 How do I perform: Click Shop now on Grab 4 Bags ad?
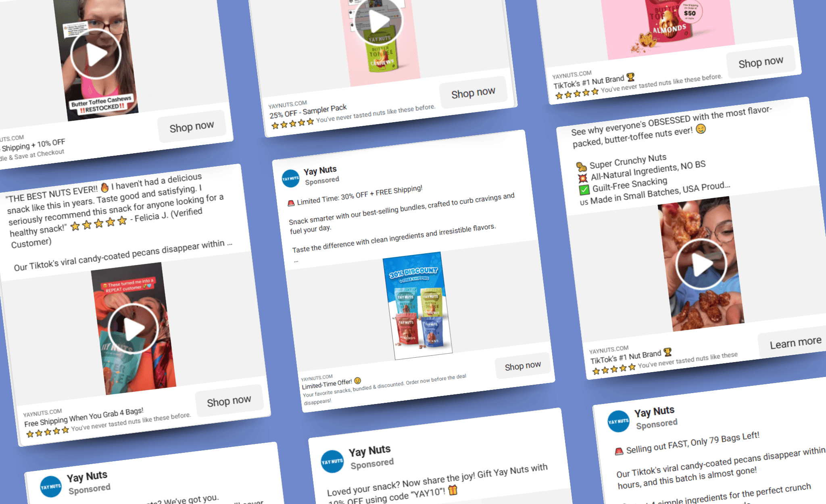pyautogui.click(x=229, y=401)
